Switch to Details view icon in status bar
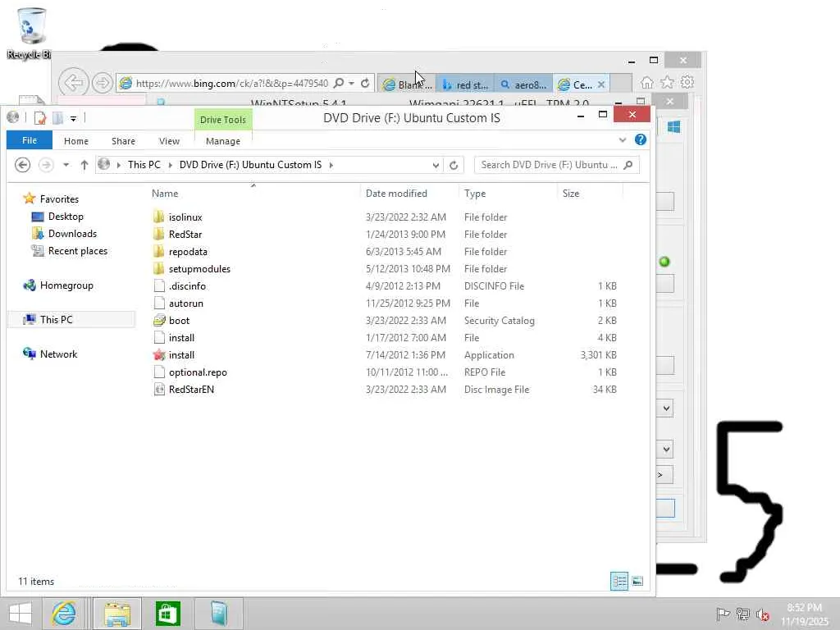This screenshot has height=630, width=840. [619, 582]
